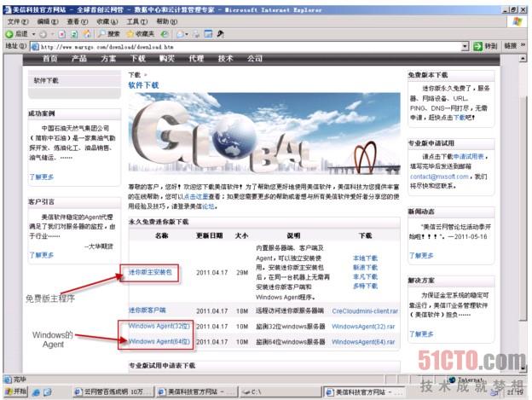Click the Edit page toolbar icon
Image resolution: width=532 pixels, height=400 pixels.
click(208, 34)
